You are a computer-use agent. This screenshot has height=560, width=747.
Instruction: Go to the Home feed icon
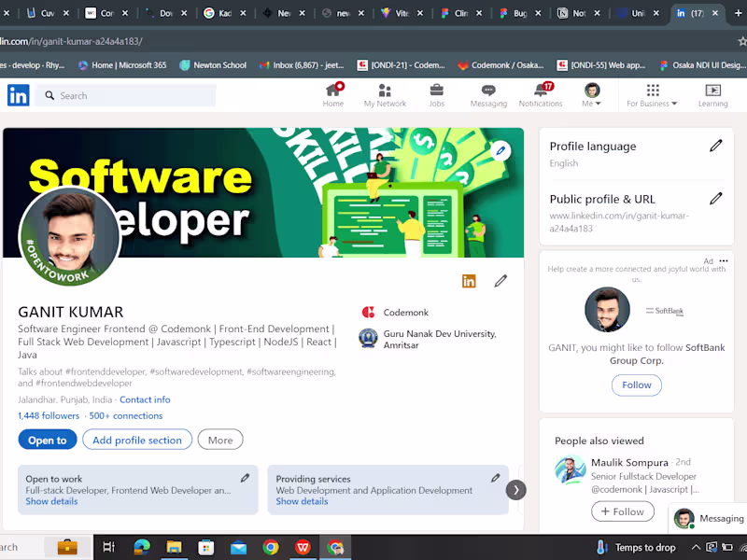click(x=333, y=95)
